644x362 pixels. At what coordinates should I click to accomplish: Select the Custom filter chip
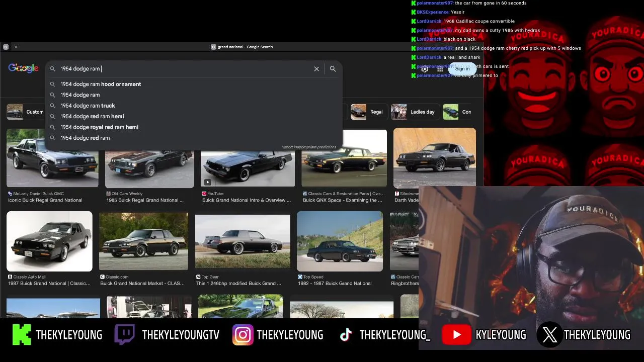pyautogui.click(x=26, y=112)
